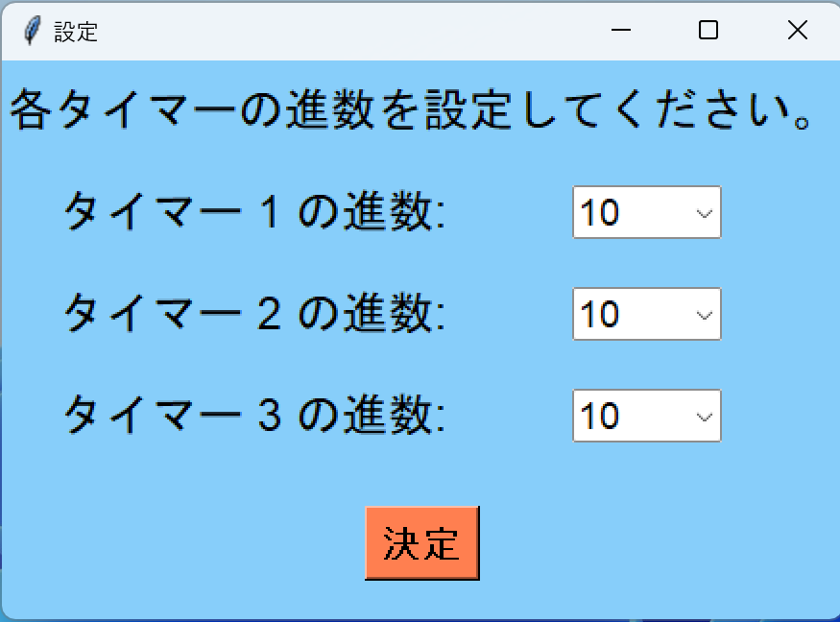The image size is (840, 622).
Task: Click the chevron arrow on the first combobox
Action: (x=704, y=212)
